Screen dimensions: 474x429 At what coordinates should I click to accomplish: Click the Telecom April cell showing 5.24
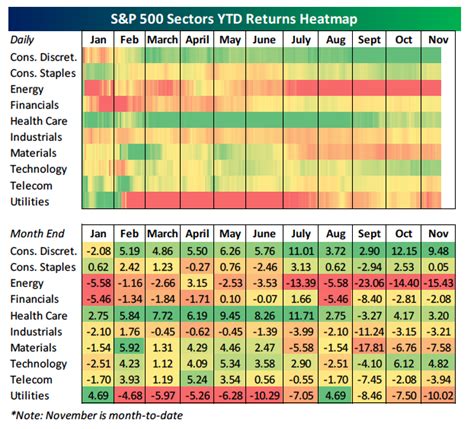tap(197, 380)
